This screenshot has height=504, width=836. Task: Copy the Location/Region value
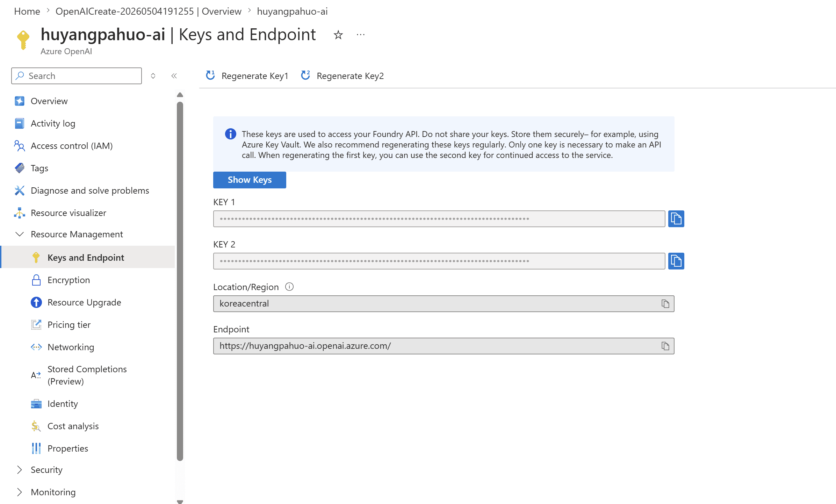(665, 304)
